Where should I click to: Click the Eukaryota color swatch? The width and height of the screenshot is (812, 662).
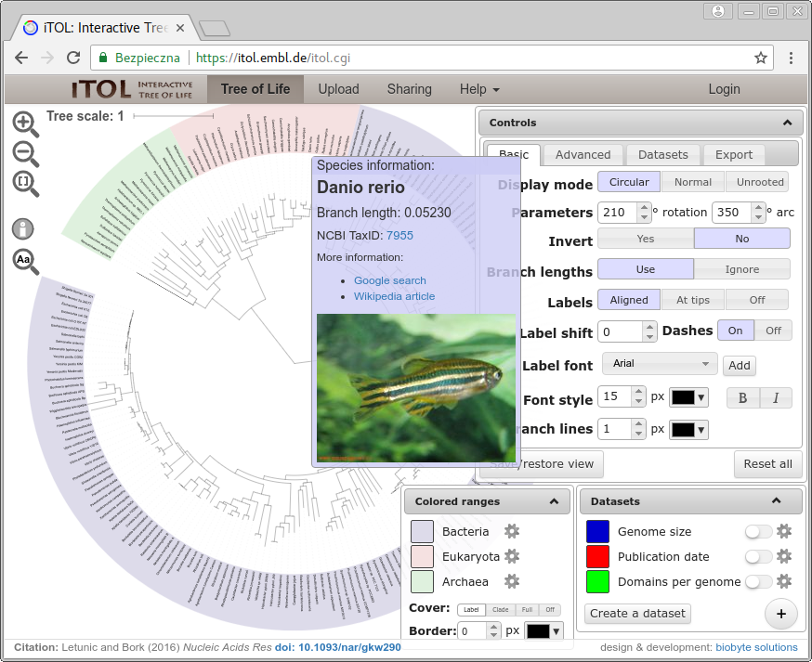[423, 557]
